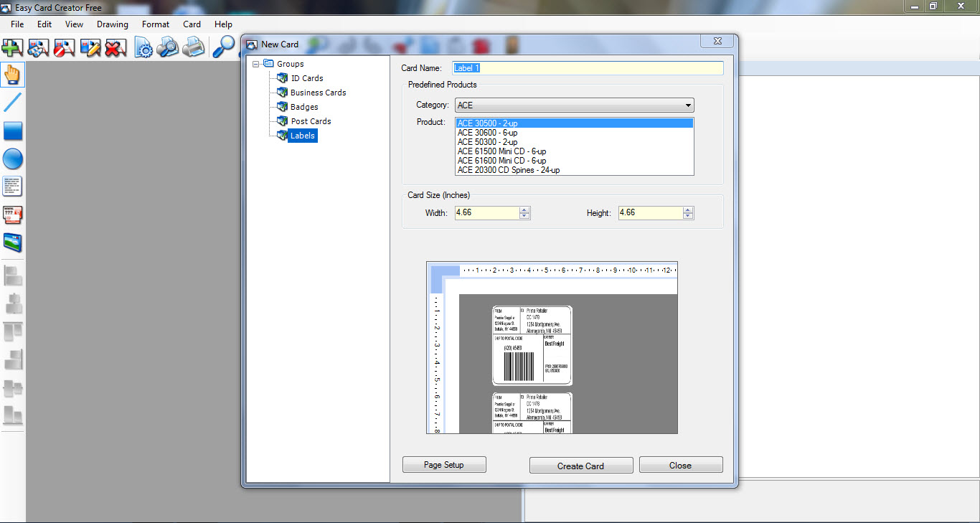Image resolution: width=980 pixels, height=523 pixels.
Task: Open the Category dropdown showing ACE
Action: 575,105
